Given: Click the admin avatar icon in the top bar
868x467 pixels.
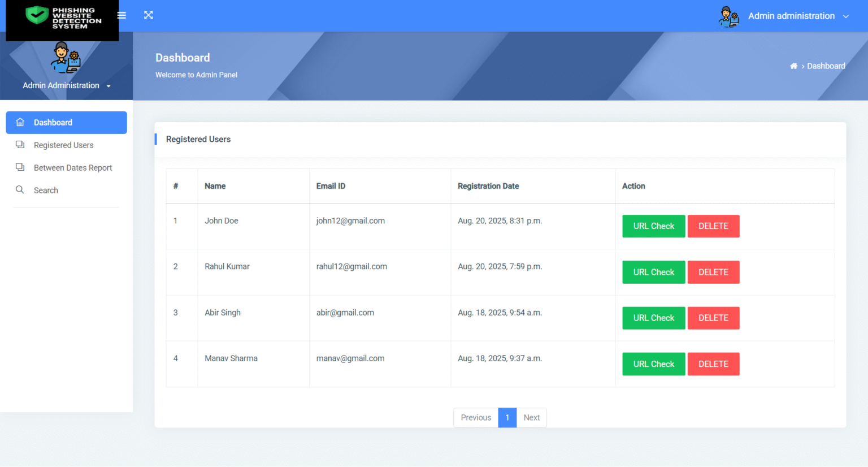Looking at the screenshot, I should tap(728, 16).
